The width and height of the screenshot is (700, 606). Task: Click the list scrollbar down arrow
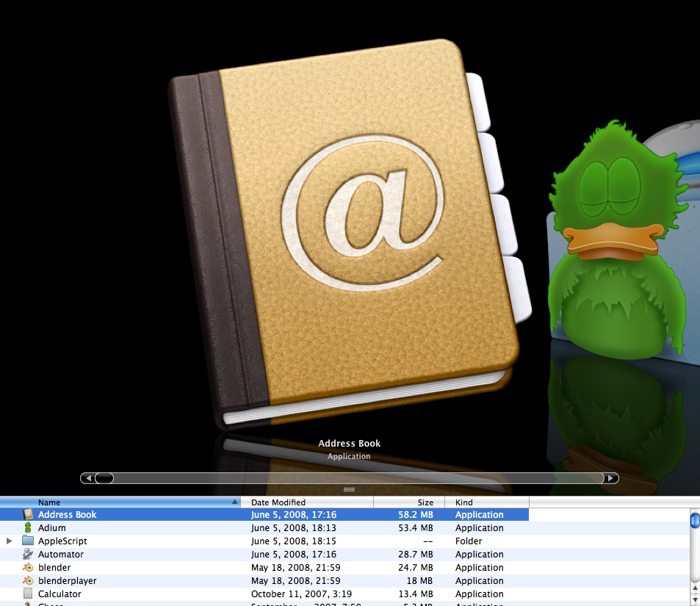click(695, 600)
